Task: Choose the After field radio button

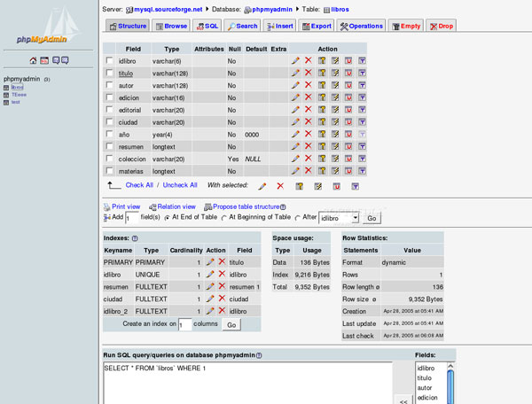Action: [x=297, y=217]
